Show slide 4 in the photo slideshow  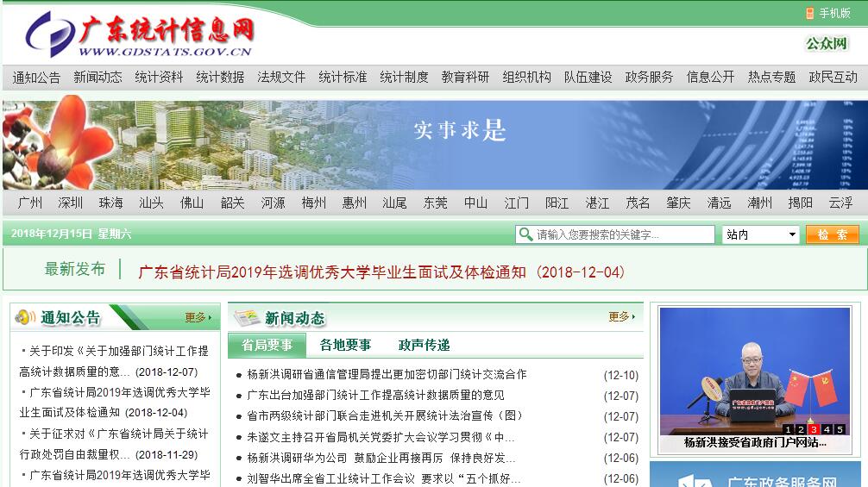click(827, 429)
